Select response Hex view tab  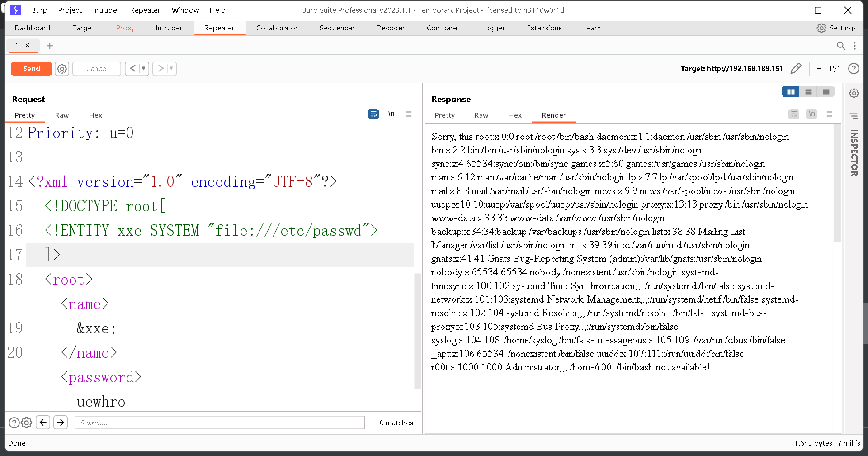(x=515, y=115)
